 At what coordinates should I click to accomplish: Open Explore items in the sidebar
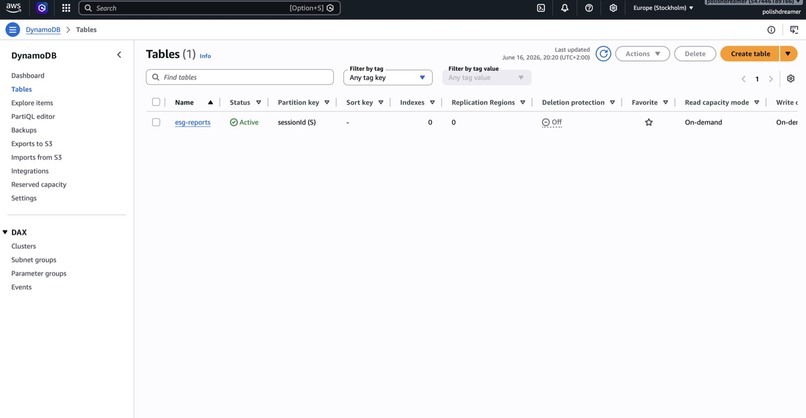32,103
